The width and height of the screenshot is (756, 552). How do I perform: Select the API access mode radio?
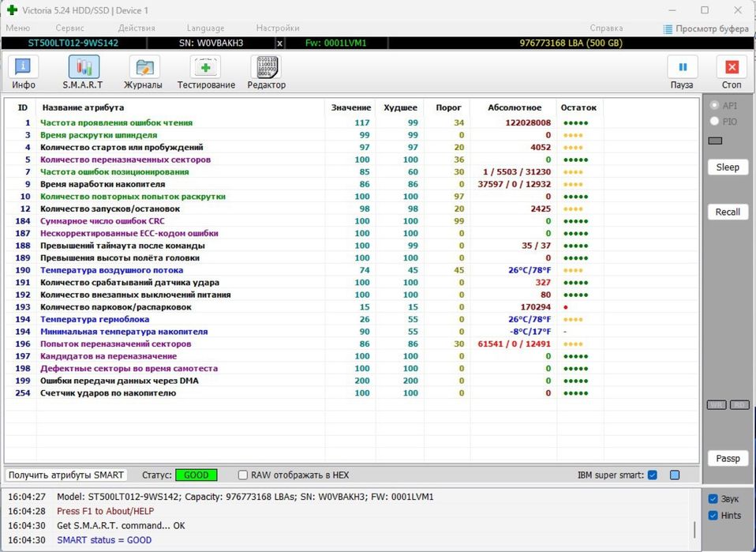coord(714,106)
